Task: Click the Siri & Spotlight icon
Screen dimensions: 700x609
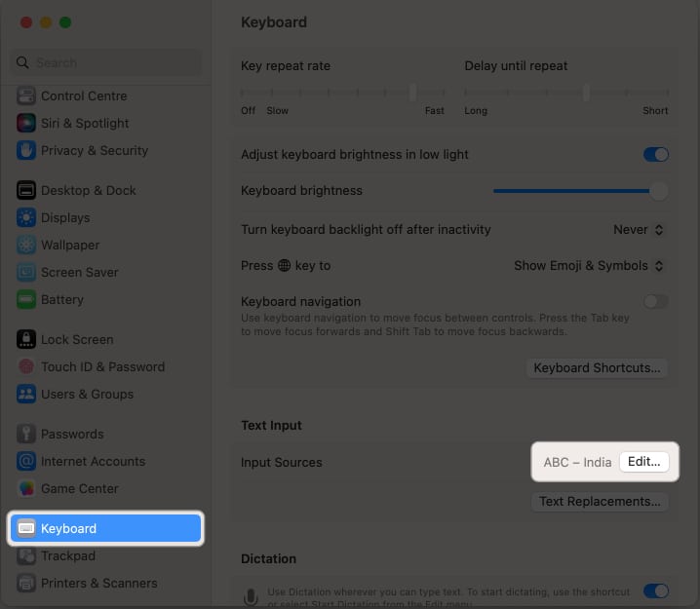Action: coord(26,123)
